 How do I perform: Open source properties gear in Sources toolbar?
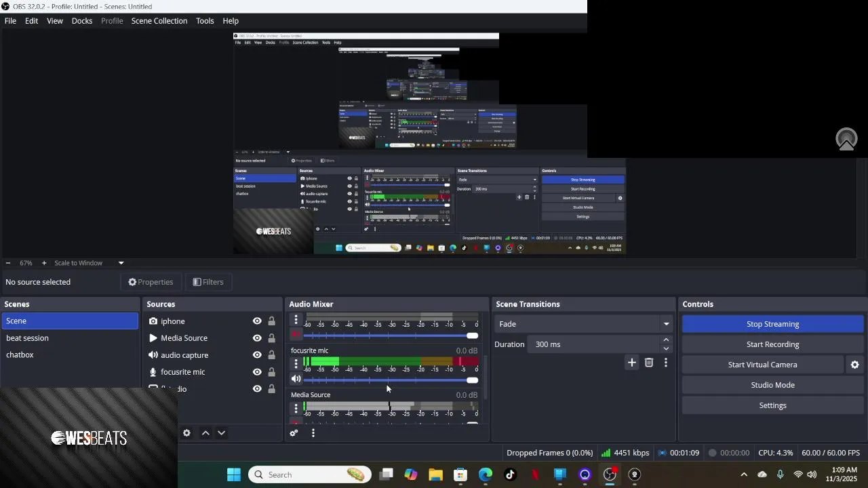pyautogui.click(x=186, y=433)
